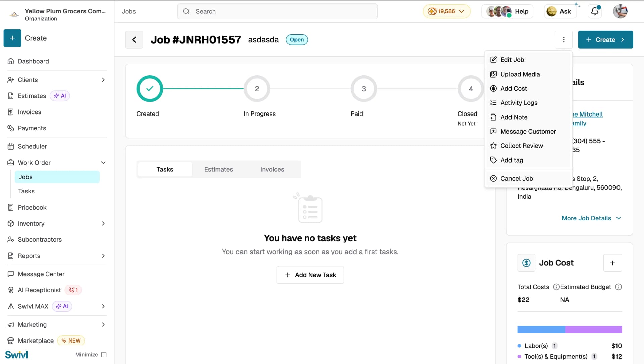Click the Open status badge
Viewport: 644px width, 364px height.
point(297,40)
